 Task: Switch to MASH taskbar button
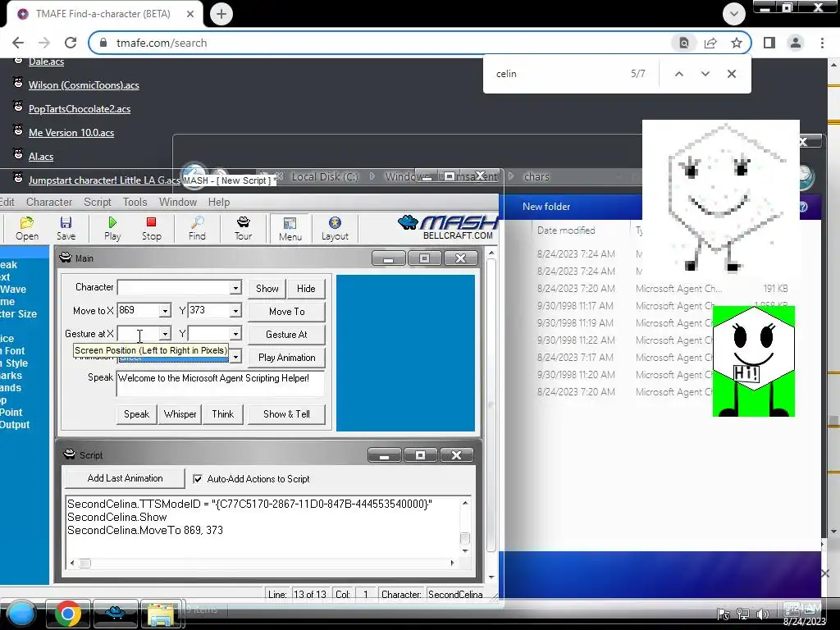tap(115, 614)
